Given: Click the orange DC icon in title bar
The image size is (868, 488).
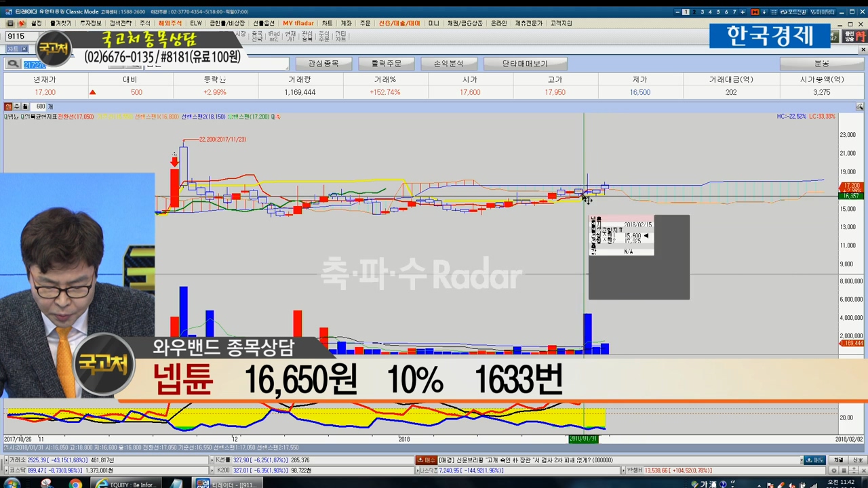Looking at the screenshot, I should point(755,12).
